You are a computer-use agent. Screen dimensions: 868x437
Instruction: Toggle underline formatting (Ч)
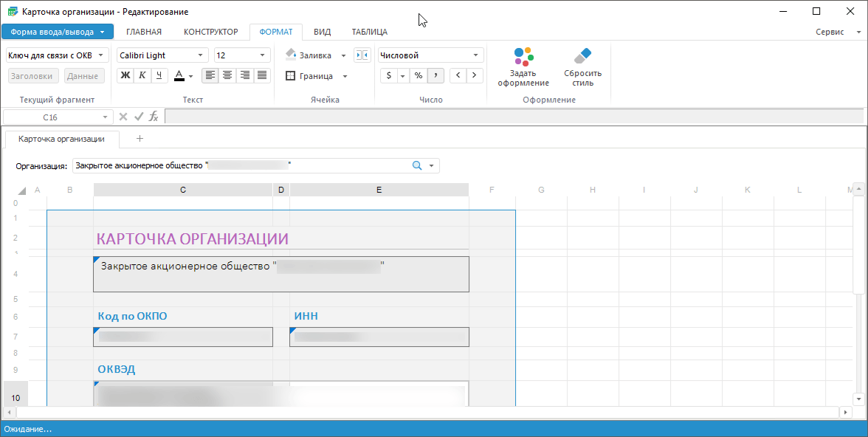pos(159,75)
